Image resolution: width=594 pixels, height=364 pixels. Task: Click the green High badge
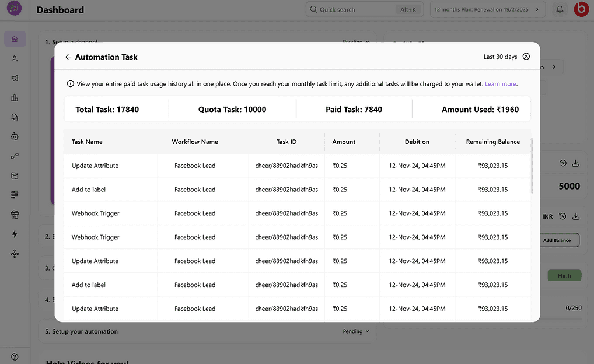pos(564,276)
